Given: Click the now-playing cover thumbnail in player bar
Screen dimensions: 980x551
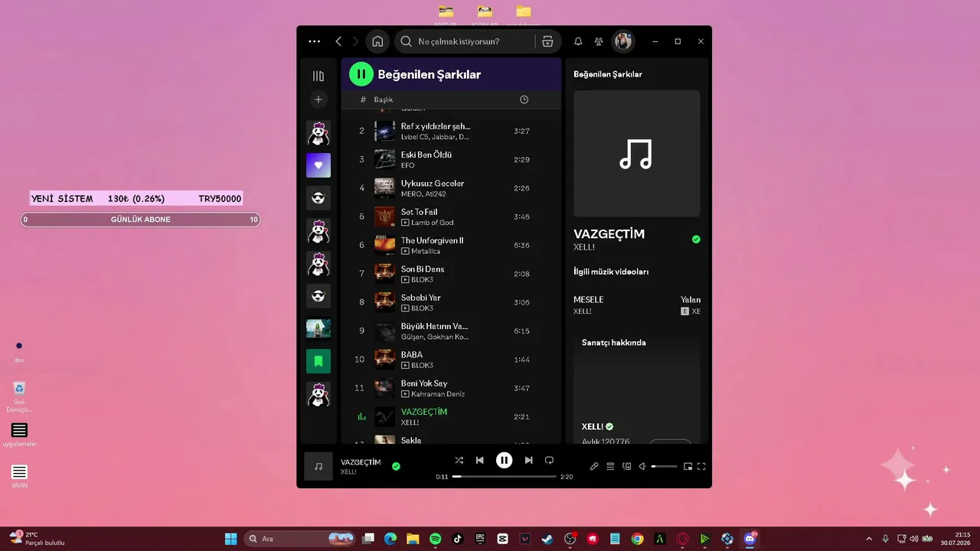Looking at the screenshot, I should click(x=318, y=466).
